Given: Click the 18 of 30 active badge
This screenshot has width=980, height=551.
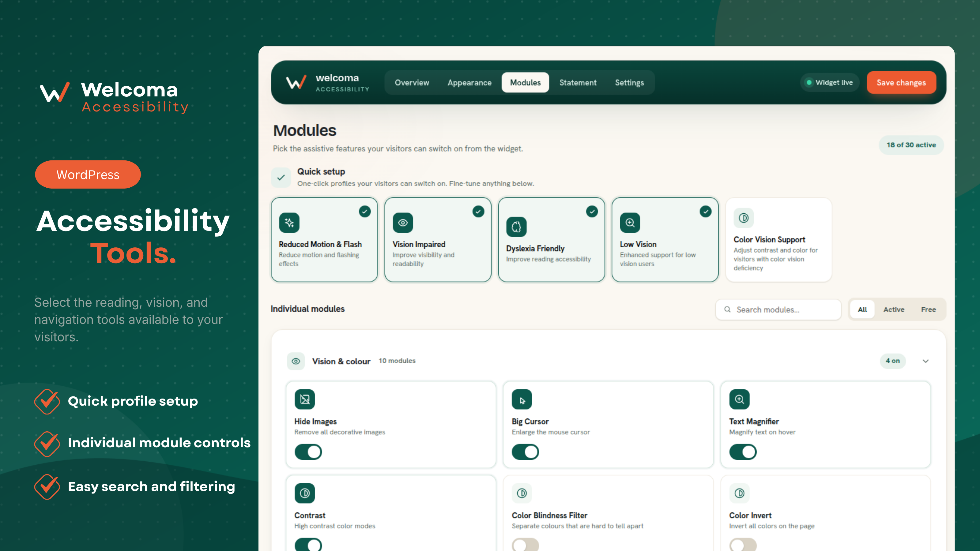Looking at the screenshot, I should (911, 145).
